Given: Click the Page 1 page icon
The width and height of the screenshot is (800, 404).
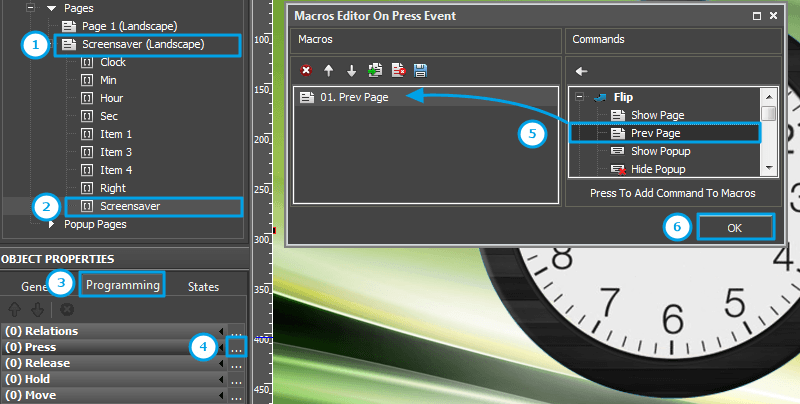Looking at the screenshot, I should coord(69,26).
